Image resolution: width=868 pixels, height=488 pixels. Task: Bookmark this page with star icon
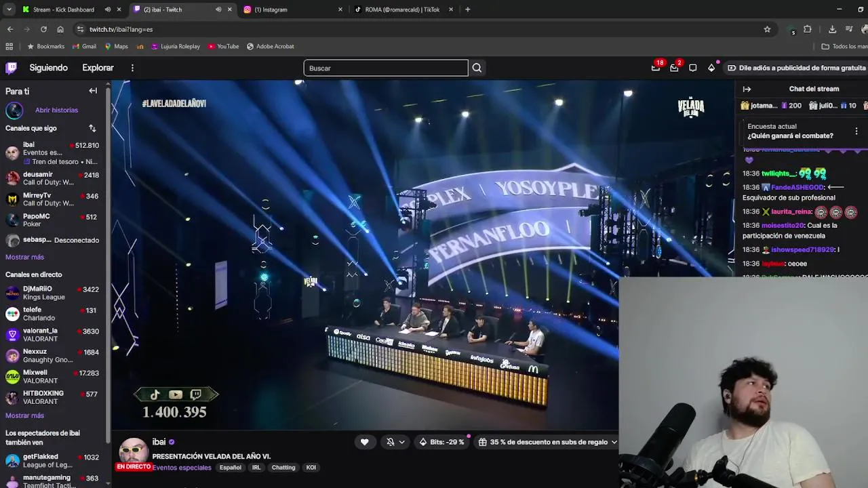(x=767, y=29)
